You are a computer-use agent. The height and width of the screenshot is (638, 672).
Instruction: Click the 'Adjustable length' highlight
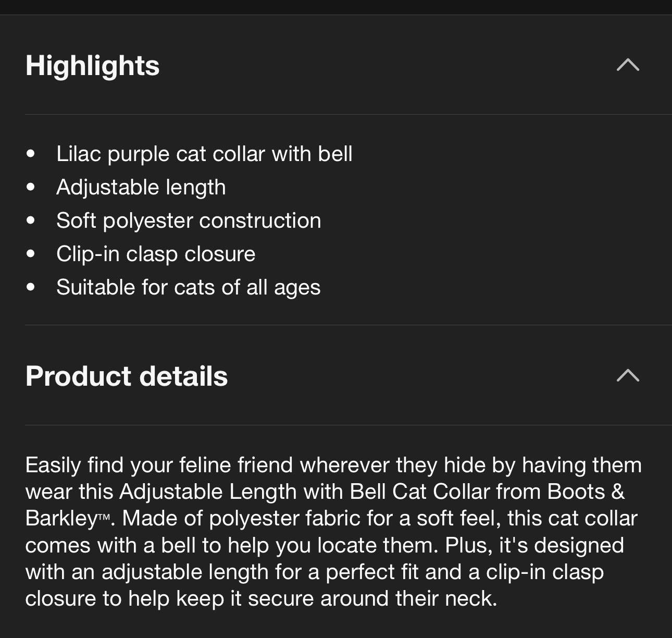[x=141, y=187]
